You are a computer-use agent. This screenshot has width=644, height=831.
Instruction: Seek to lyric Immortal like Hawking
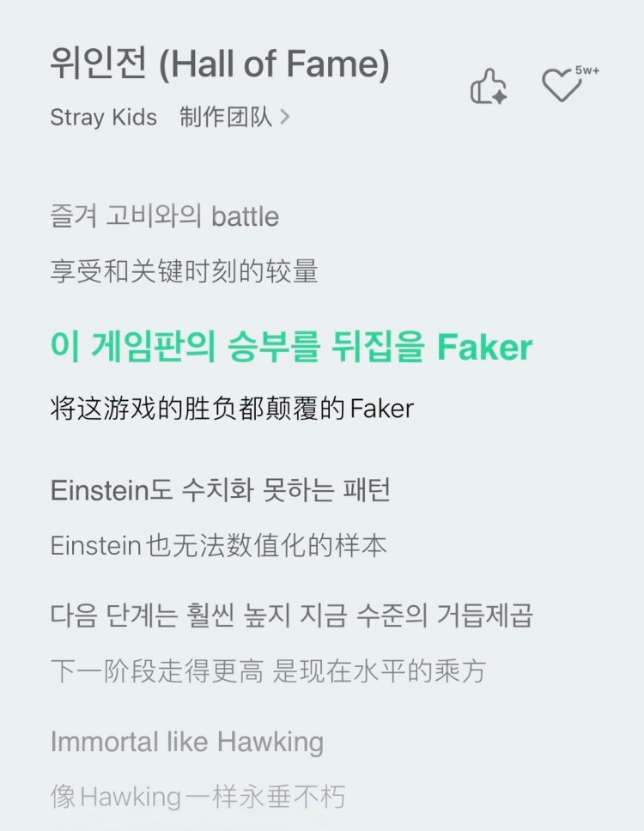tap(186, 741)
